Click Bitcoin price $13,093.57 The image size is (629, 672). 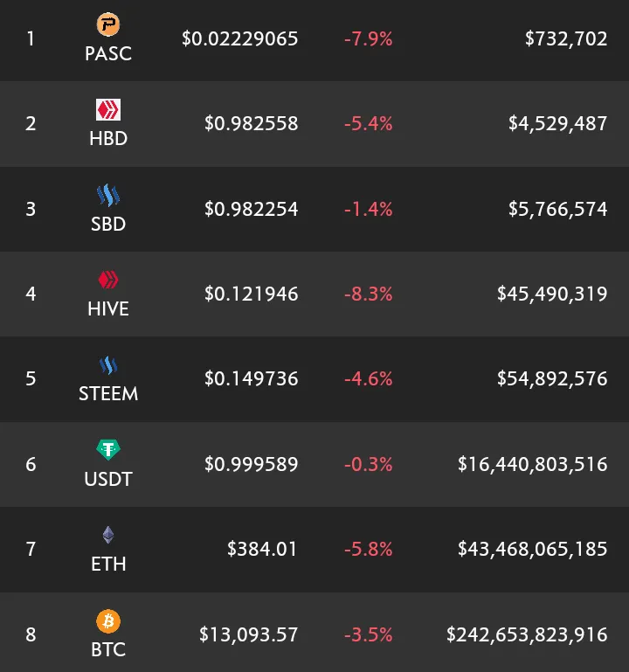248,634
